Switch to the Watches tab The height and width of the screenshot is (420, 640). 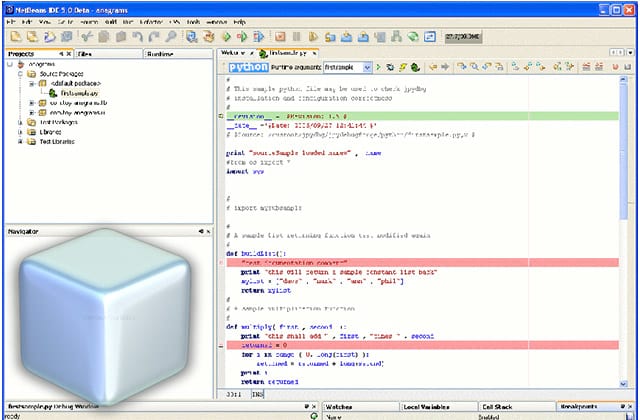(339, 407)
